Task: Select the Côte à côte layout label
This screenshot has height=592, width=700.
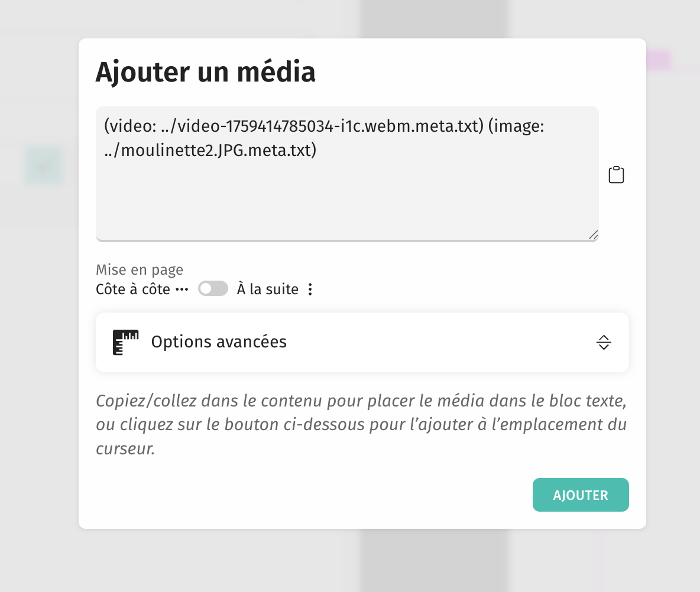Action: 133,290
